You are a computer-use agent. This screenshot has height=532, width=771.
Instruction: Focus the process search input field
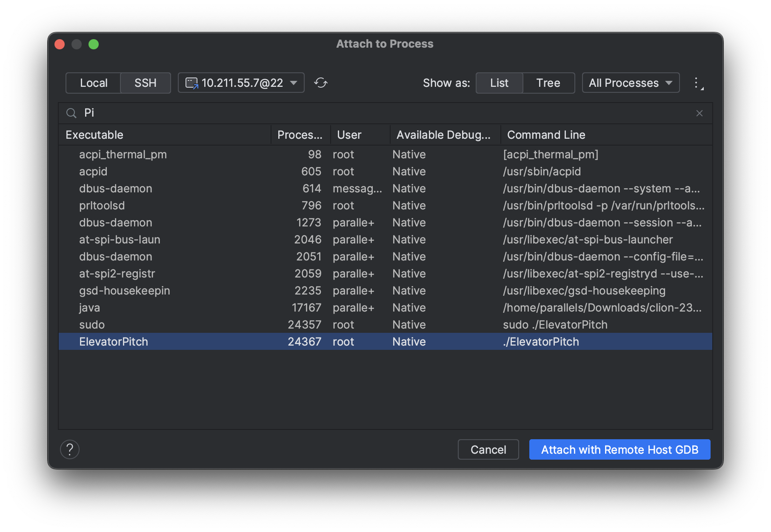383,113
